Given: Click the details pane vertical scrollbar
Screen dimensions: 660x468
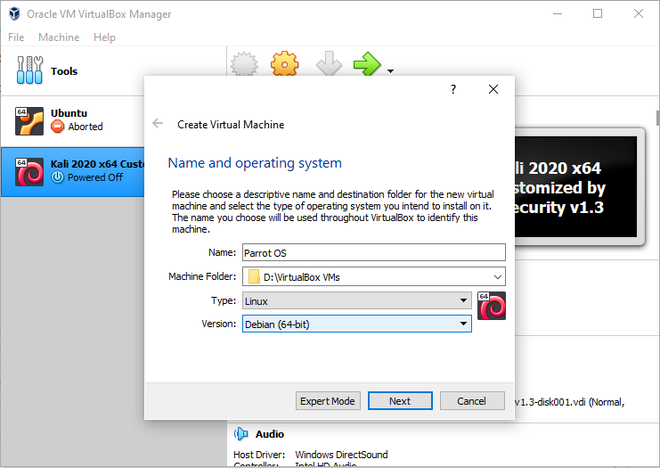Looking at the screenshot, I should pyautogui.click(x=657, y=118).
